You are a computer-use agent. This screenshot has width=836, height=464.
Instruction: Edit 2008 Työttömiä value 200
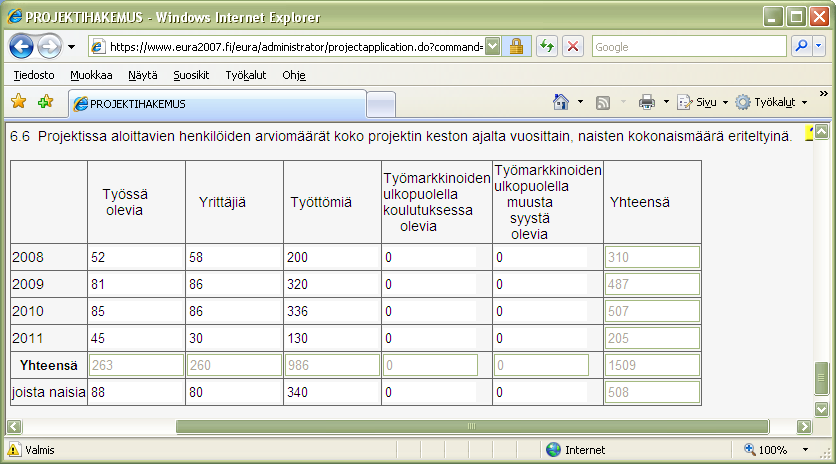click(x=332, y=257)
